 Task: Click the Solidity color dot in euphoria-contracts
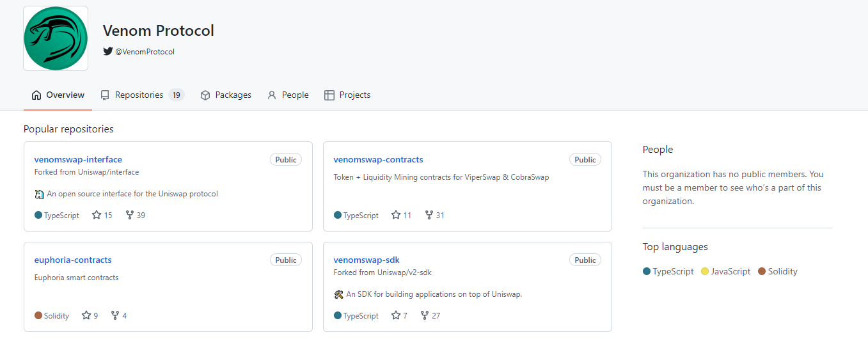click(x=38, y=316)
